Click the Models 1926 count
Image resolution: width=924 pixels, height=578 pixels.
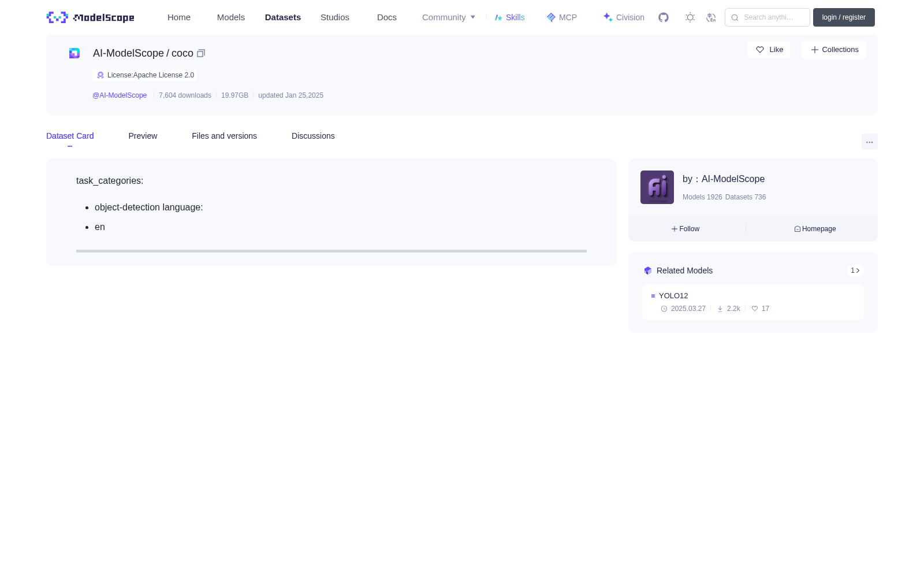[x=702, y=197]
